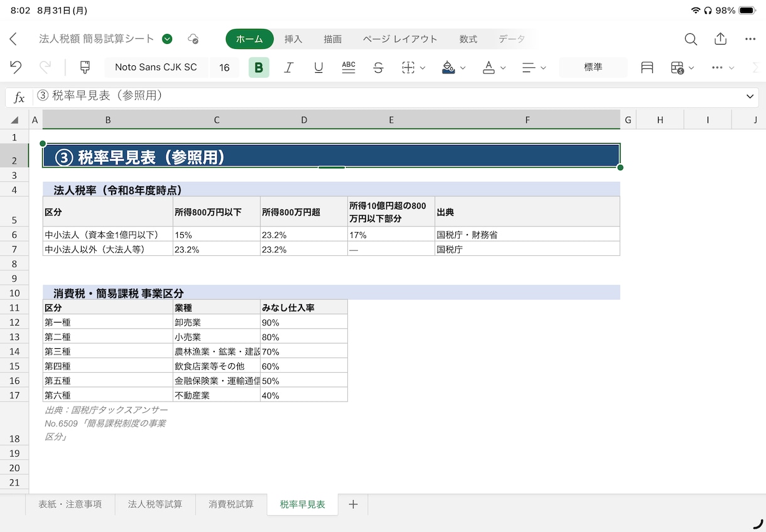Open the 標準 number format box
The image size is (766, 532).
[593, 68]
